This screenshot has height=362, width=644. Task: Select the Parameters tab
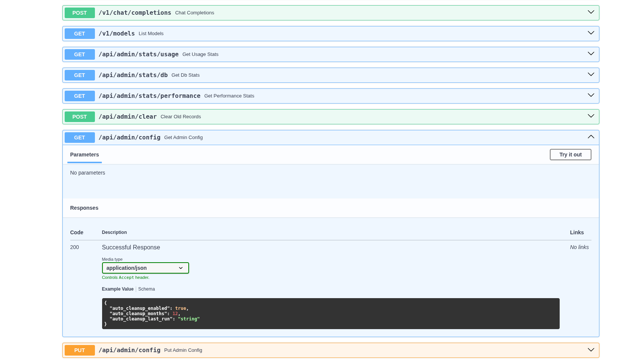click(84, 155)
